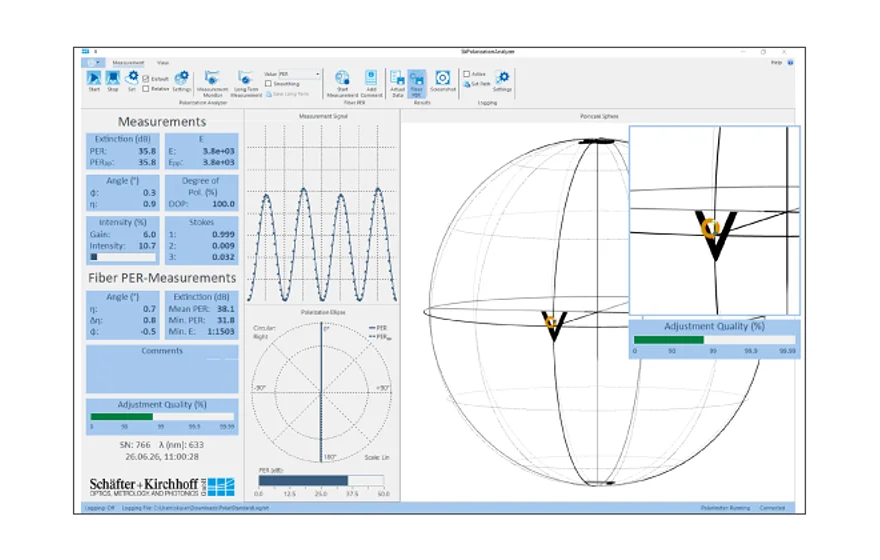Click the Comments box

click(x=162, y=369)
